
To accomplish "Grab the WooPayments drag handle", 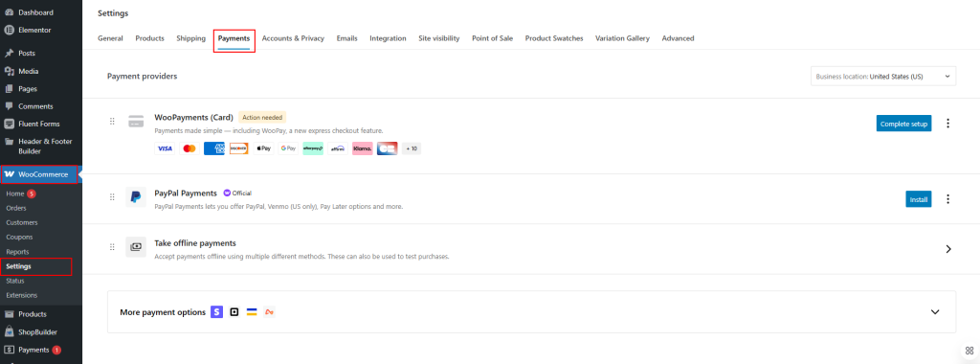I will (113, 122).
